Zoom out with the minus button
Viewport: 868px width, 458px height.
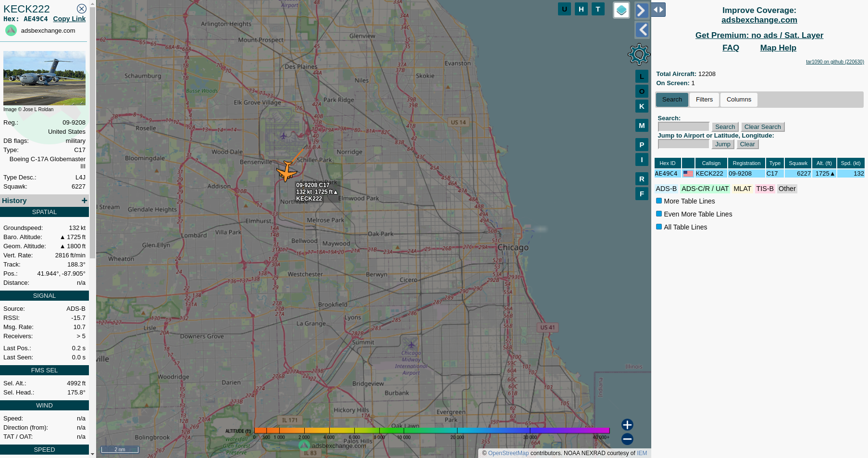click(x=627, y=439)
